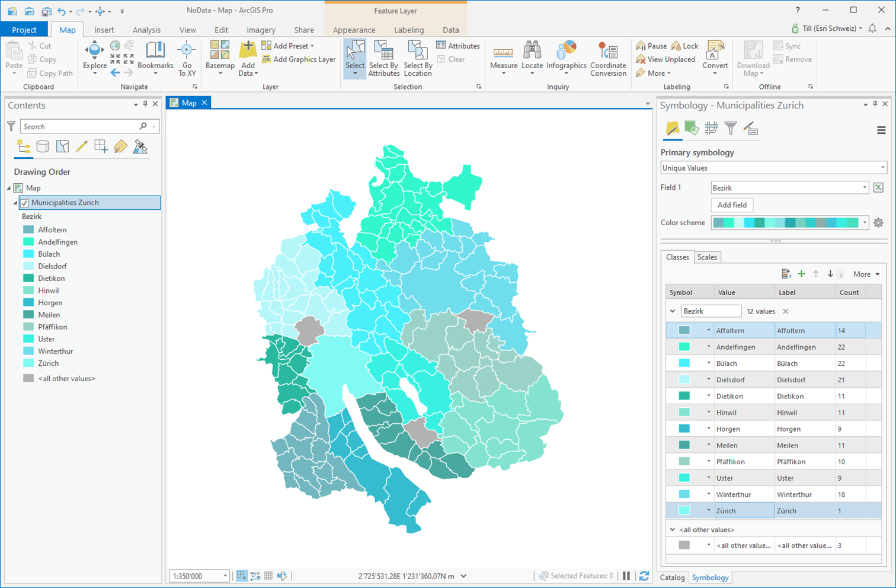The image size is (896, 588).
Task: Switch Contents to List By Labeling
Action: pos(121,146)
